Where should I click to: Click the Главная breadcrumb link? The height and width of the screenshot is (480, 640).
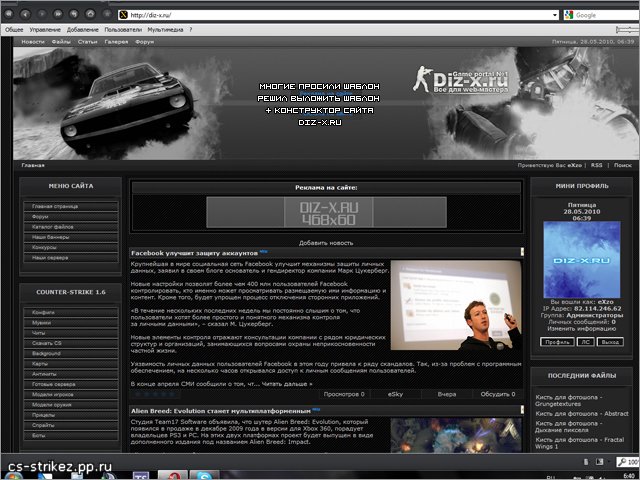[x=33, y=165]
